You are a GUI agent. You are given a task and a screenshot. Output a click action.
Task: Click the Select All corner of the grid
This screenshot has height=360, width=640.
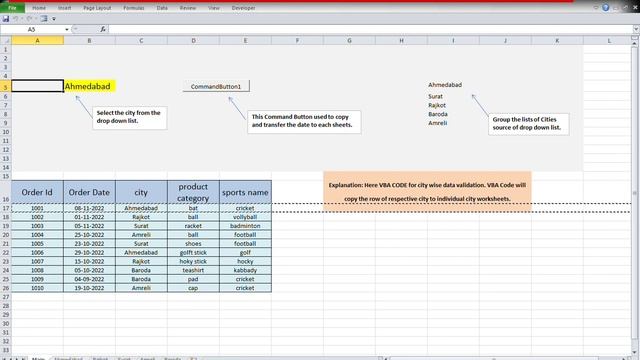(6, 40)
